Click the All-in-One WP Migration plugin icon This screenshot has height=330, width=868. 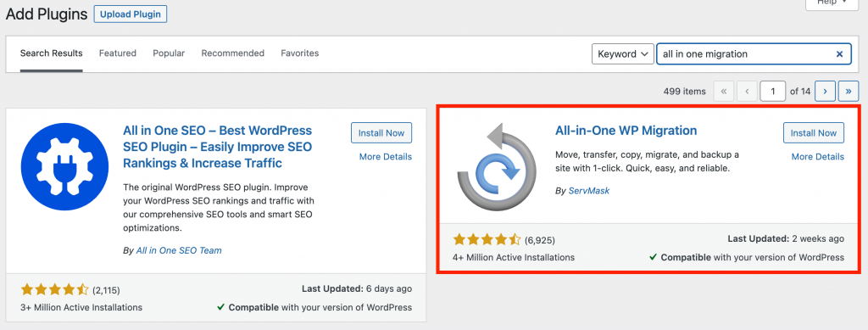pos(496,166)
